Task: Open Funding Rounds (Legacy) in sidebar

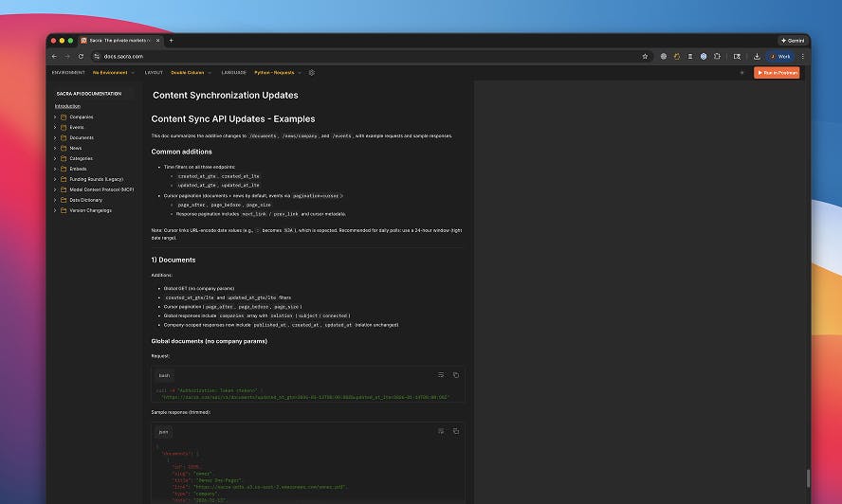Action: pos(96,179)
